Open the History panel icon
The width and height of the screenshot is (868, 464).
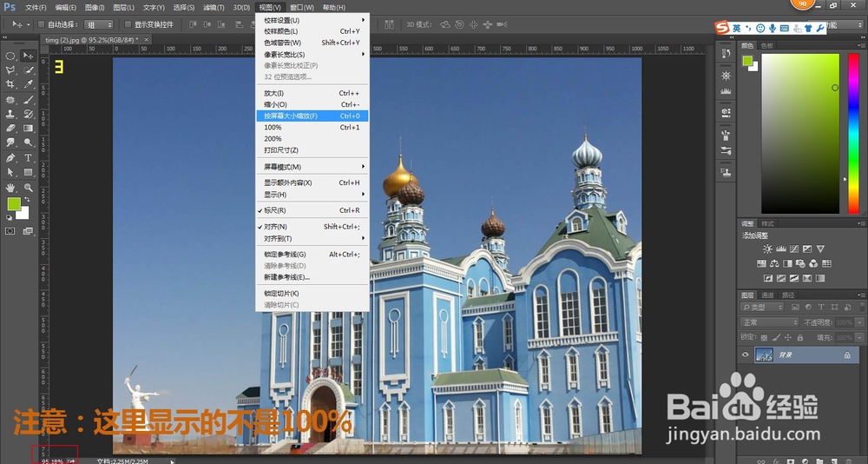pos(726,54)
